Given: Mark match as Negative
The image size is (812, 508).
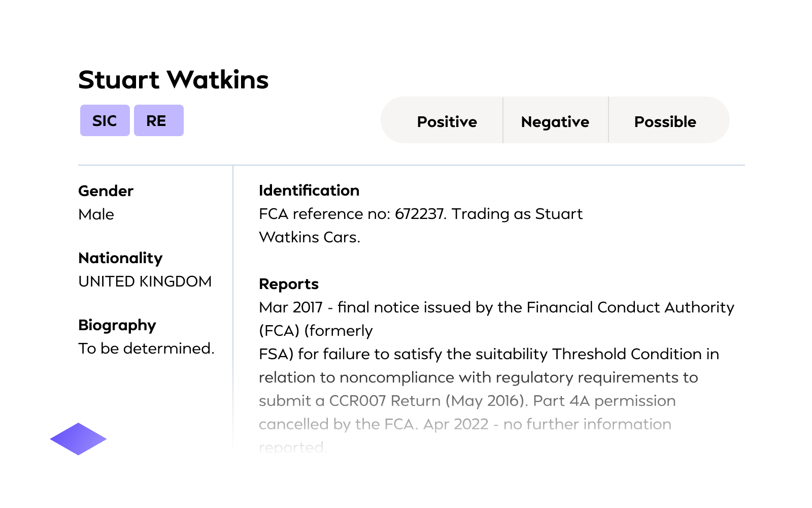Looking at the screenshot, I should [x=555, y=121].
